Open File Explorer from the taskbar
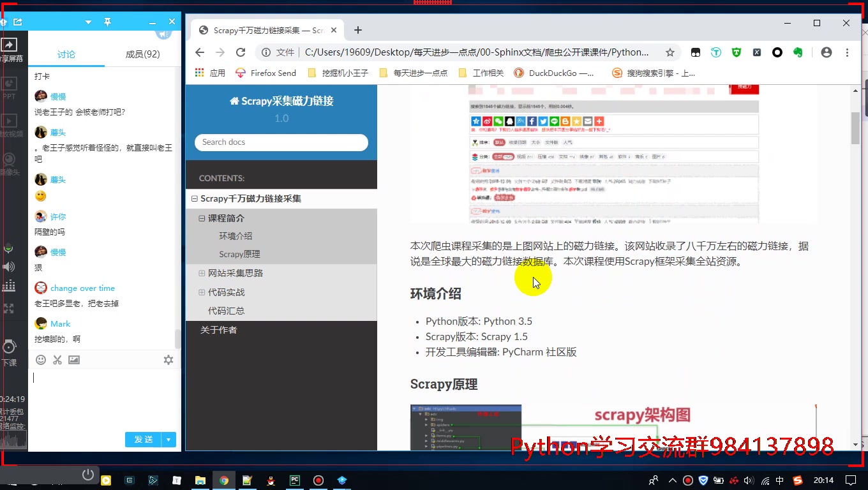Screen dimensions: 868x490 coord(200,480)
